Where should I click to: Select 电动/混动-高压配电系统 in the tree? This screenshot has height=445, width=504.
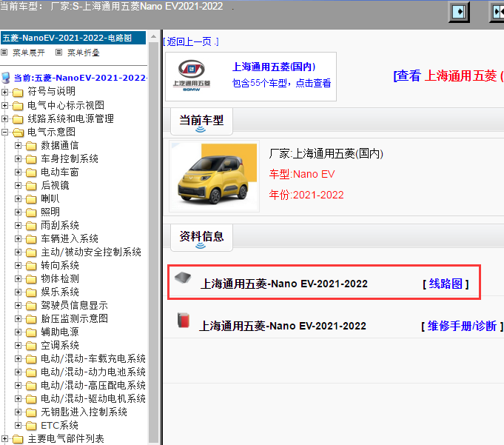[93, 386]
